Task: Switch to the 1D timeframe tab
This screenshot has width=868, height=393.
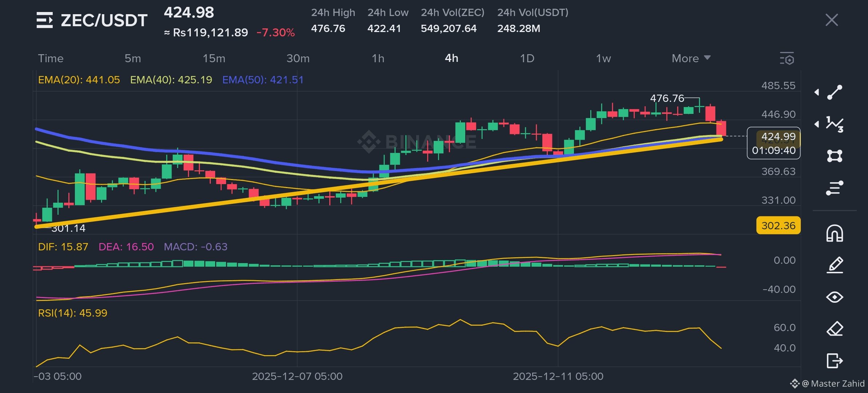Action: tap(527, 58)
